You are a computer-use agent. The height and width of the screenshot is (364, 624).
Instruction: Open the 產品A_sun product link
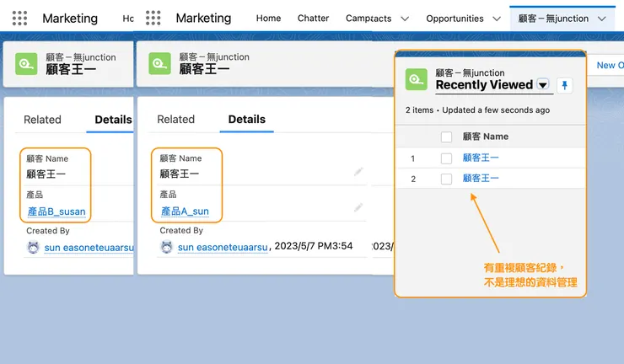coord(185,211)
